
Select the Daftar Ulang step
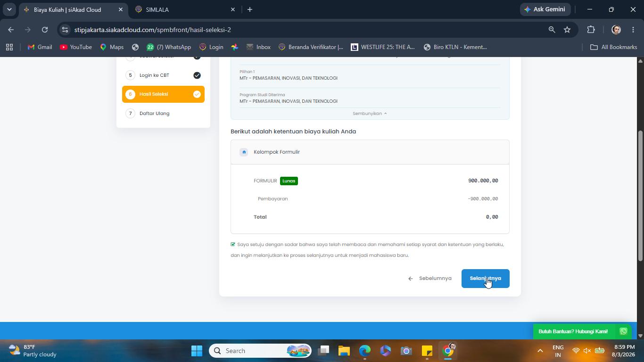pyautogui.click(x=163, y=114)
